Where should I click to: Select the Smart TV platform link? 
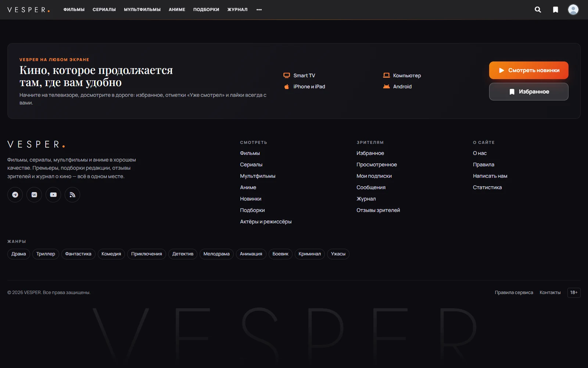point(299,75)
